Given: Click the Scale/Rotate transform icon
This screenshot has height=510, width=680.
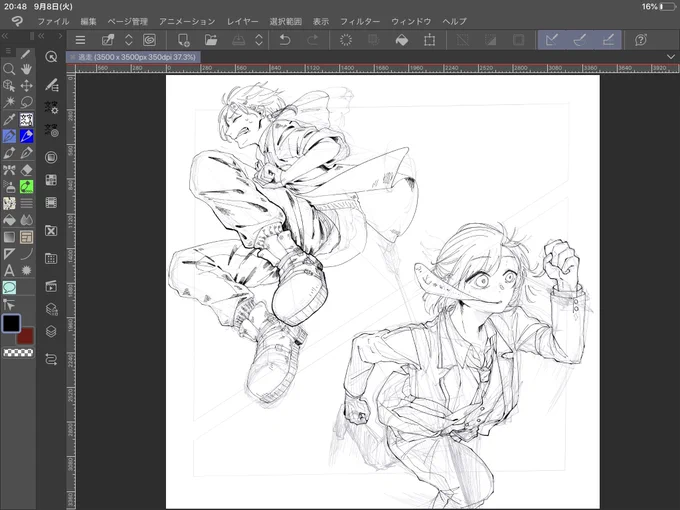Looking at the screenshot, I should 429,40.
